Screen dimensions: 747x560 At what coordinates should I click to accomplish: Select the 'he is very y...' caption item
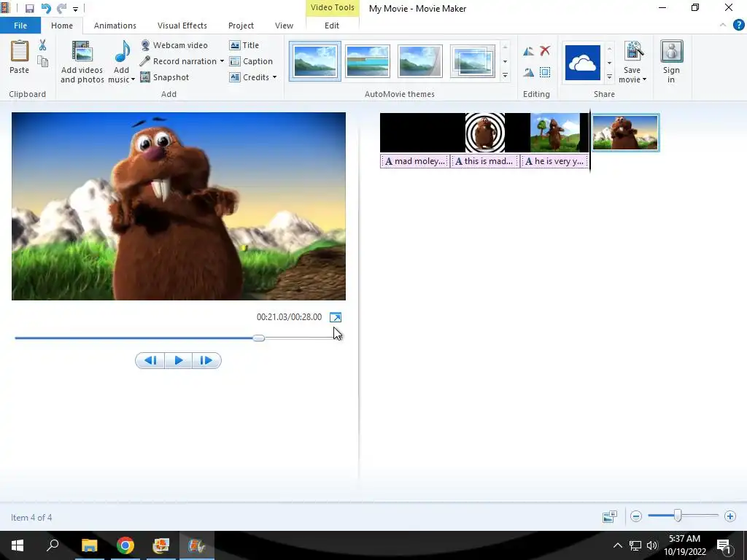[x=554, y=161]
